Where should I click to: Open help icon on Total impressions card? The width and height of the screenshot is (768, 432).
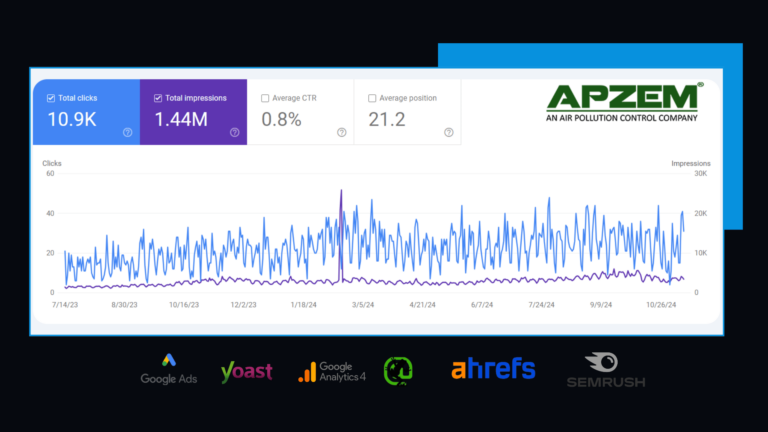(x=235, y=132)
